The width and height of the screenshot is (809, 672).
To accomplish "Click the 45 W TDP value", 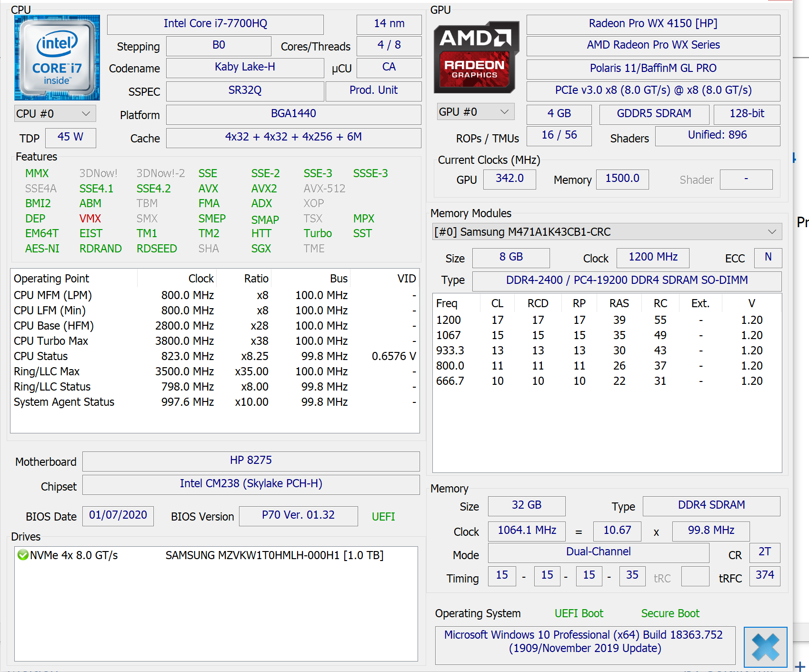I will pyautogui.click(x=70, y=137).
